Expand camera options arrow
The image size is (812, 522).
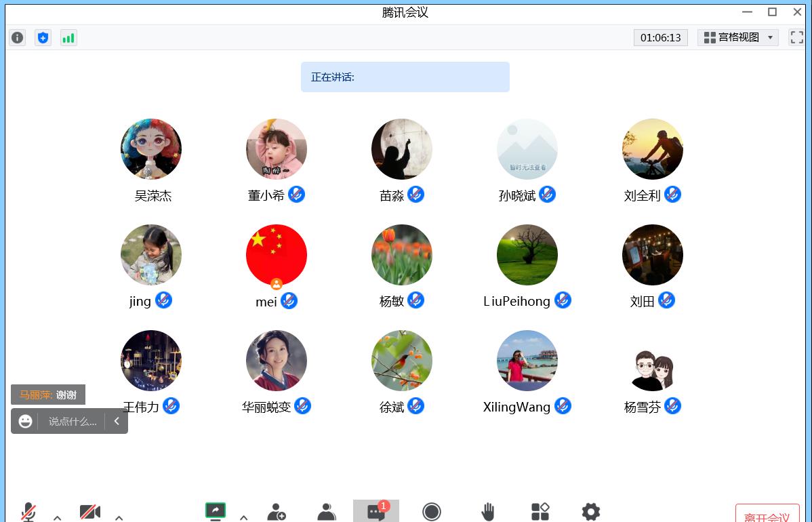tap(119, 517)
